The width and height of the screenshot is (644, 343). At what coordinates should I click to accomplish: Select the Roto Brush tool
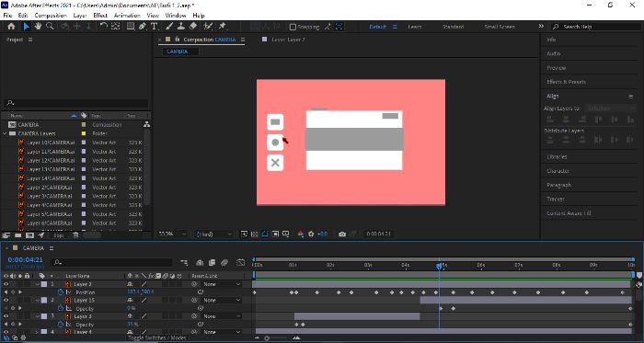208,27
